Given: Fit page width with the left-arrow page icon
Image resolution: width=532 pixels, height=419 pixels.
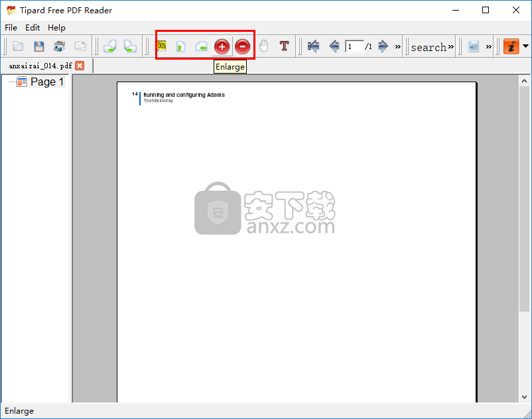Looking at the screenshot, I should coord(201,46).
